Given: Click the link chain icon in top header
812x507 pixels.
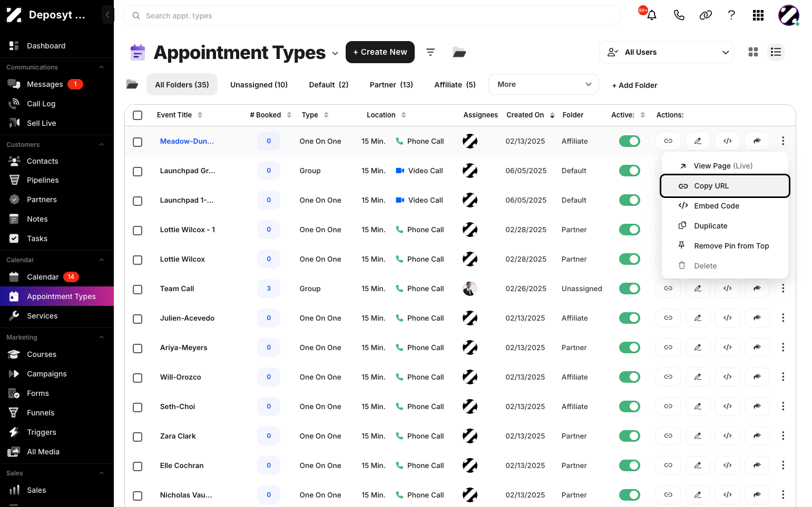Looking at the screenshot, I should coord(706,15).
